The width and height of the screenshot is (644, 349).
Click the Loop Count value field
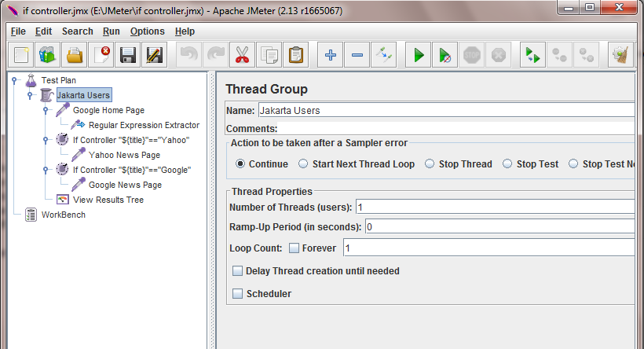click(x=489, y=248)
